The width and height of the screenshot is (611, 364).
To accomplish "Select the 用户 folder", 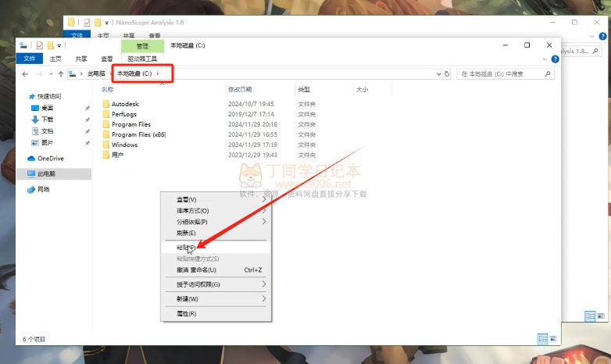I will click(x=118, y=155).
